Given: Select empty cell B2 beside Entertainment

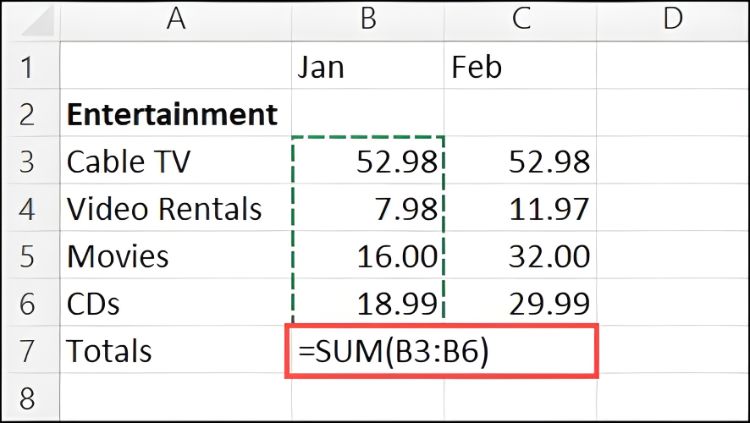Looking at the screenshot, I should (x=368, y=113).
